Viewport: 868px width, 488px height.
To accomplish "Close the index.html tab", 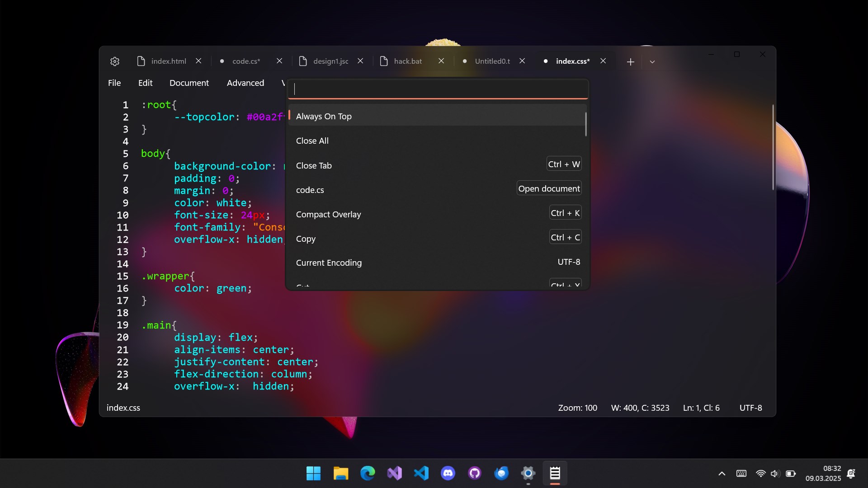I will pos(198,61).
